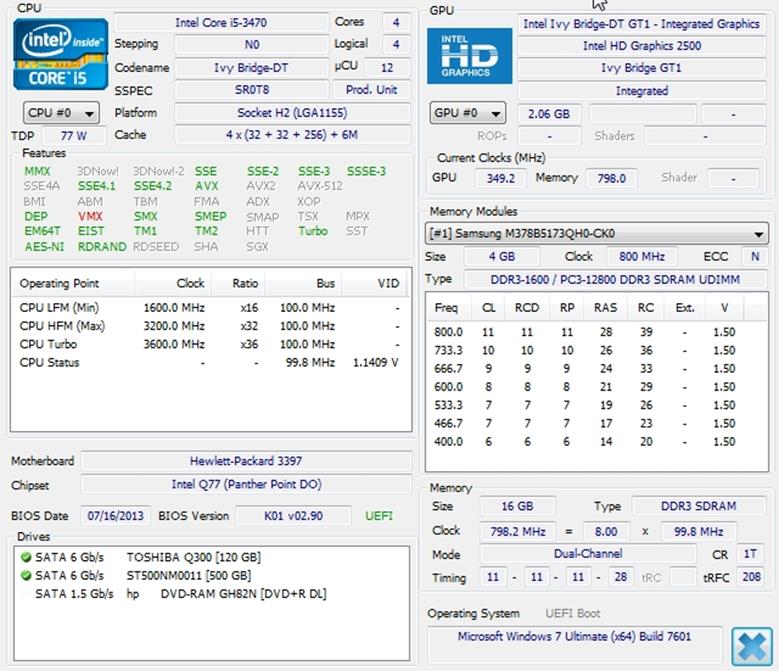Click the AES-NI feature label
This screenshot has width=779, height=671.
coord(44,246)
